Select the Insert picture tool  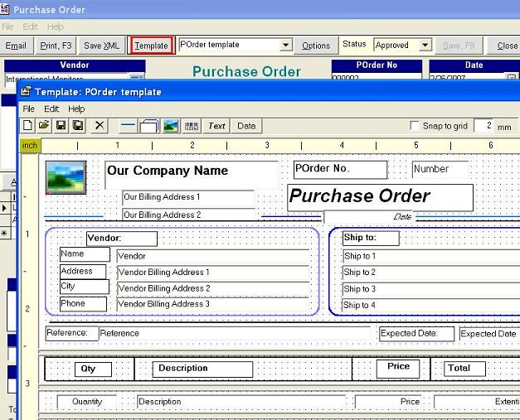[x=171, y=126]
